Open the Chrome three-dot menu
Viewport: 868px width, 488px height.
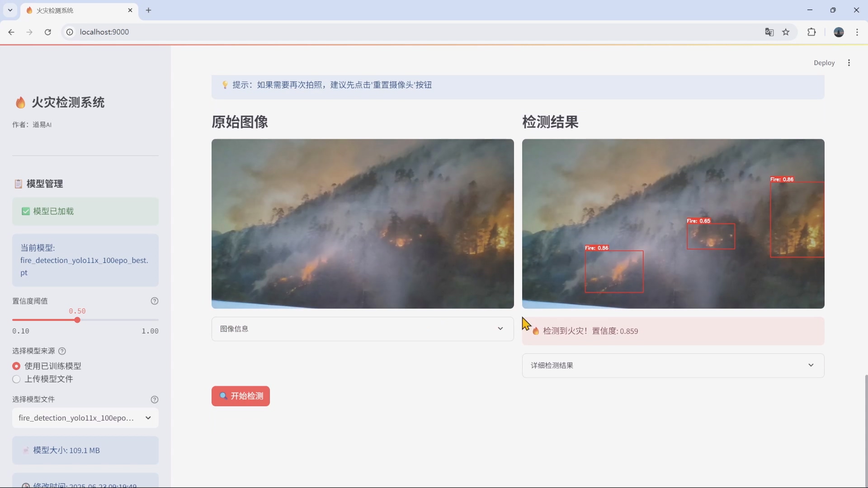tap(858, 32)
